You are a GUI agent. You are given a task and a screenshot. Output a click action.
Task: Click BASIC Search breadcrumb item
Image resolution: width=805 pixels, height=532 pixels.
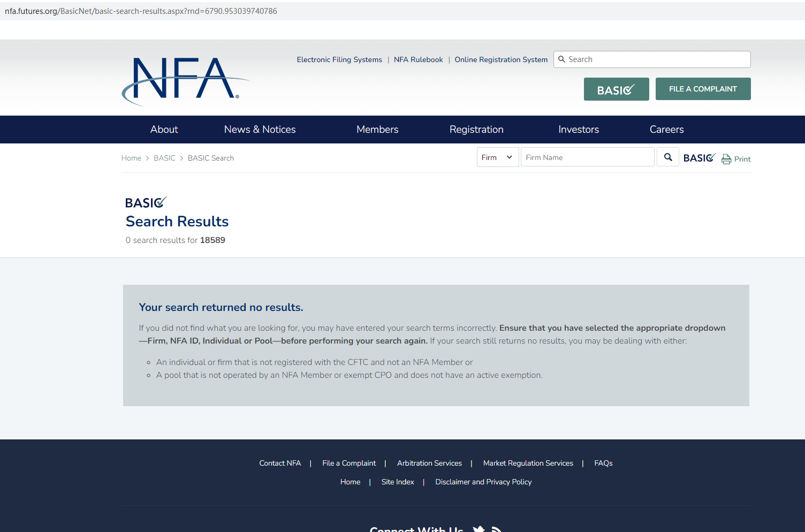211,158
